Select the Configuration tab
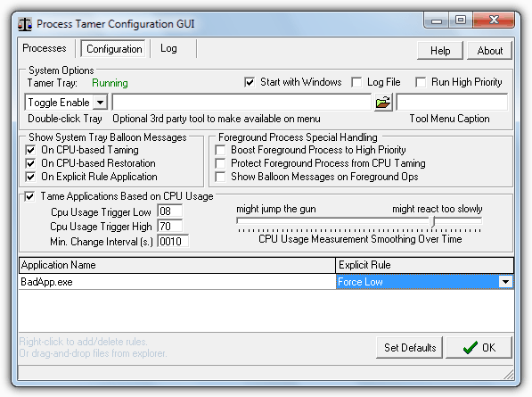 tap(114, 49)
